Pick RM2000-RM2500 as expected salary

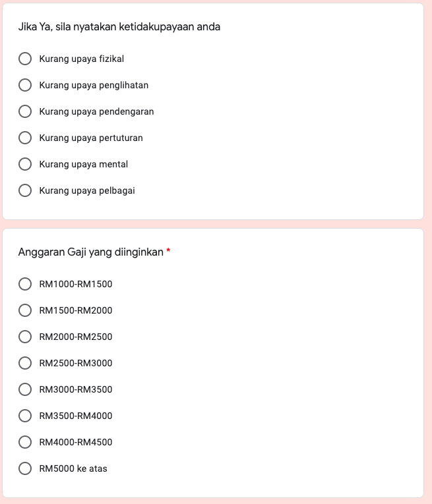[x=25, y=337]
